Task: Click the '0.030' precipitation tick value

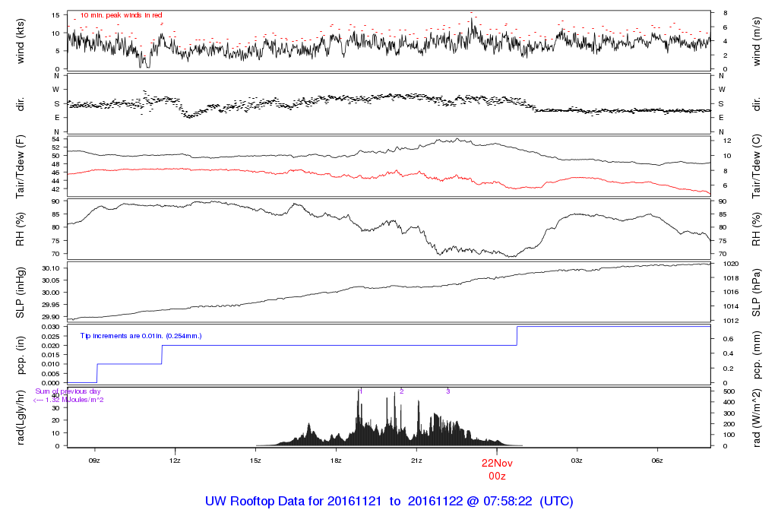Action: tap(49, 327)
